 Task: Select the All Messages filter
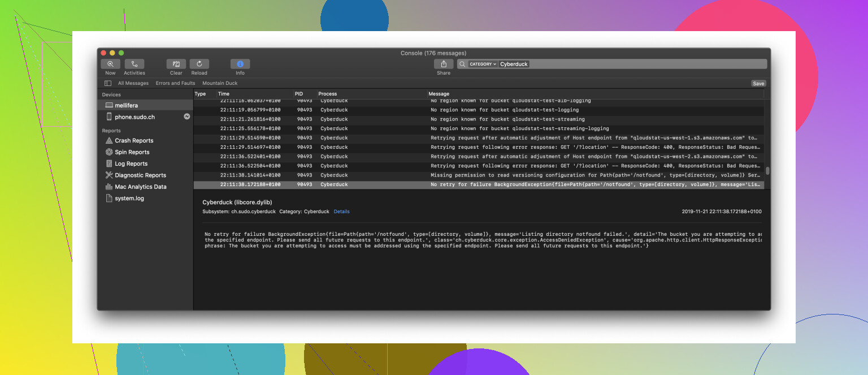point(133,83)
